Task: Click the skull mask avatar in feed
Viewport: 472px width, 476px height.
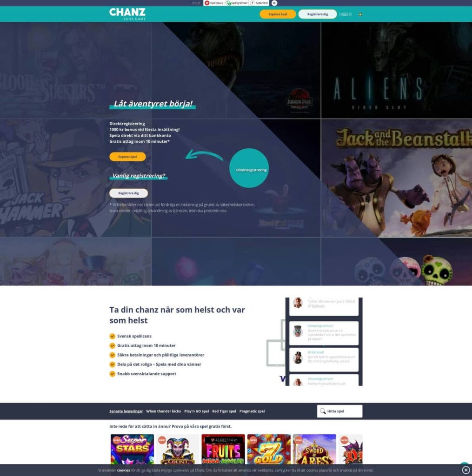Action: (298, 331)
